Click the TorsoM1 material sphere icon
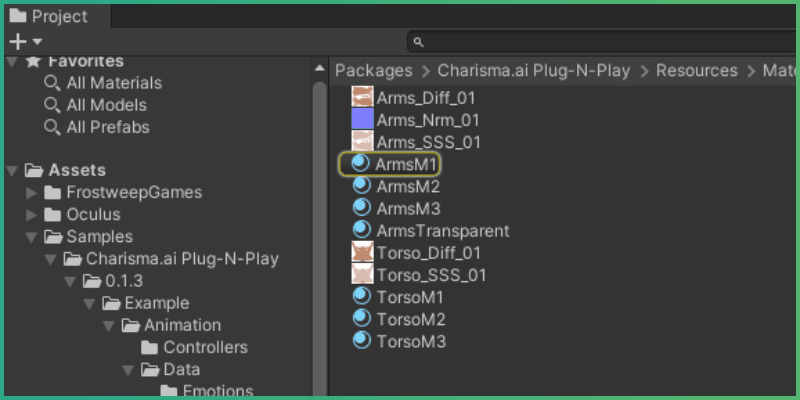800x400 pixels. (x=361, y=297)
